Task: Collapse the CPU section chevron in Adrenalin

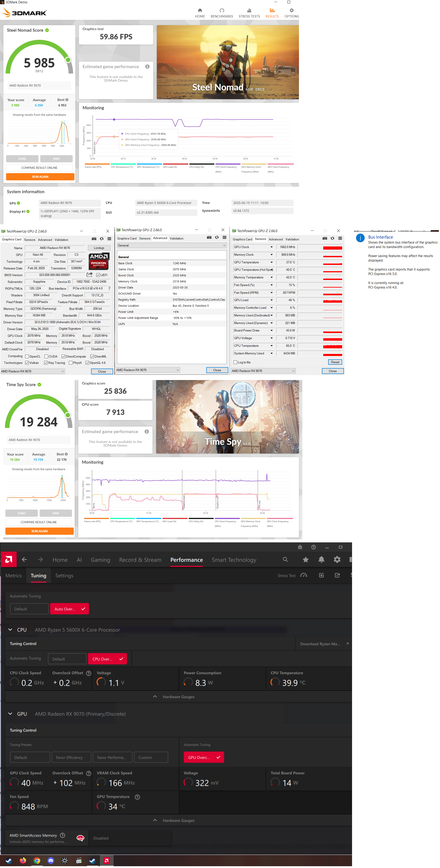Action: 10,630
